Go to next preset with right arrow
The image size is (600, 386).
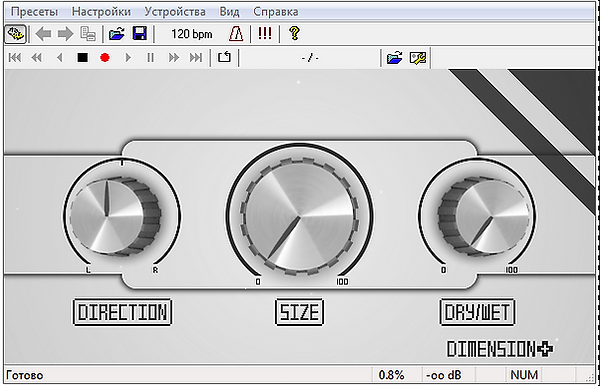click(65, 34)
